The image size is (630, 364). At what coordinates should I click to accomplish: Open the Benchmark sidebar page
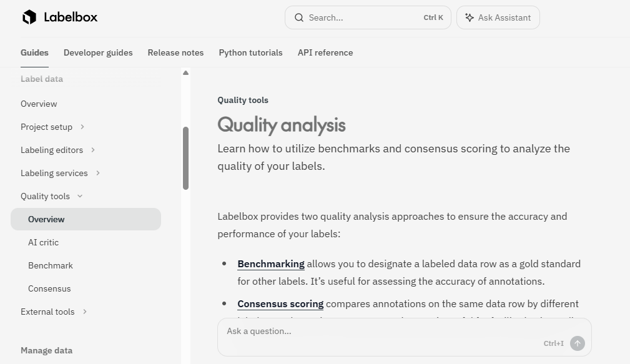pyautogui.click(x=51, y=265)
